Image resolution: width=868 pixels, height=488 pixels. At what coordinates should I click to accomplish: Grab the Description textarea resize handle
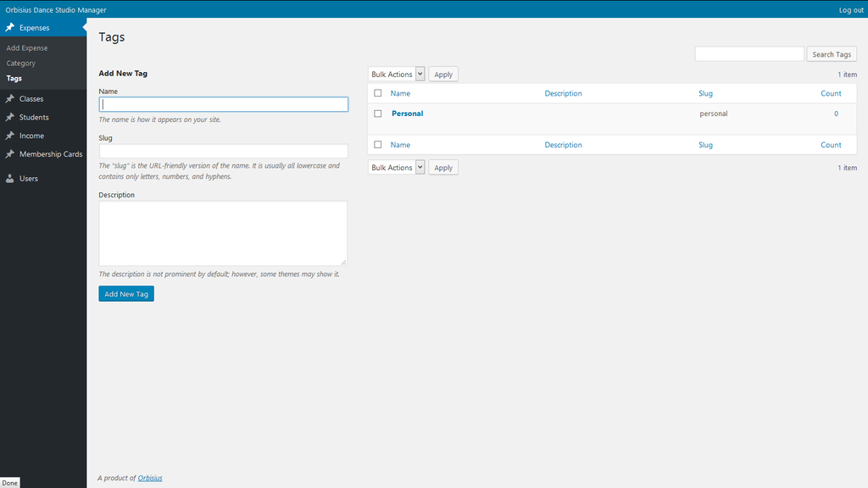tap(343, 263)
